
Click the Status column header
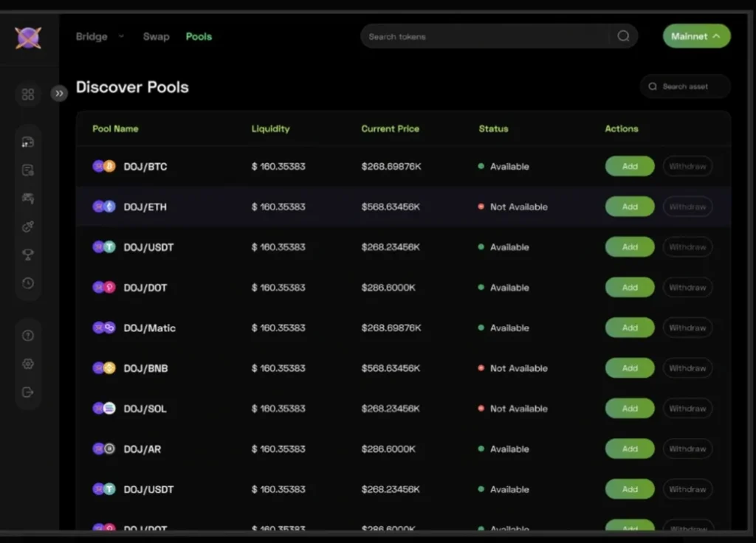(493, 128)
